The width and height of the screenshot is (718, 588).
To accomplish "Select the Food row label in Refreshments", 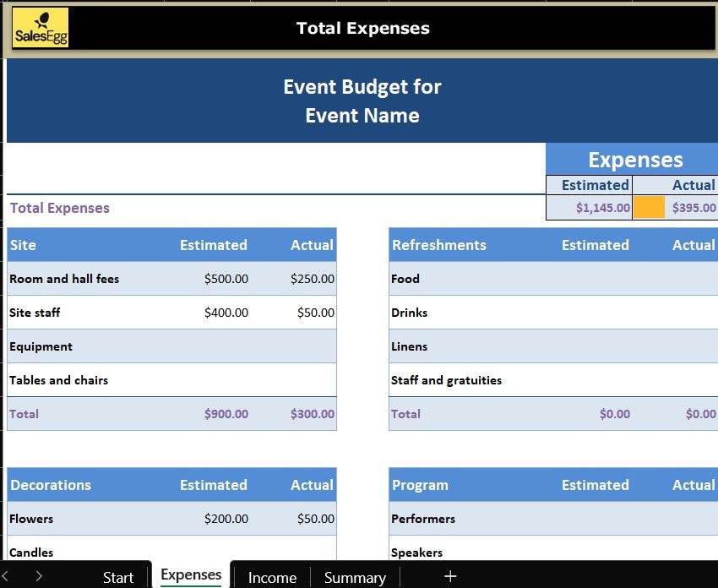I will [405, 279].
